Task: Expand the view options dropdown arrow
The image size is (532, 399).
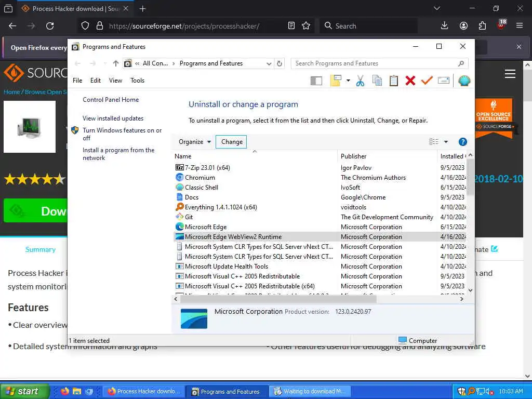Action: point(446,142)
